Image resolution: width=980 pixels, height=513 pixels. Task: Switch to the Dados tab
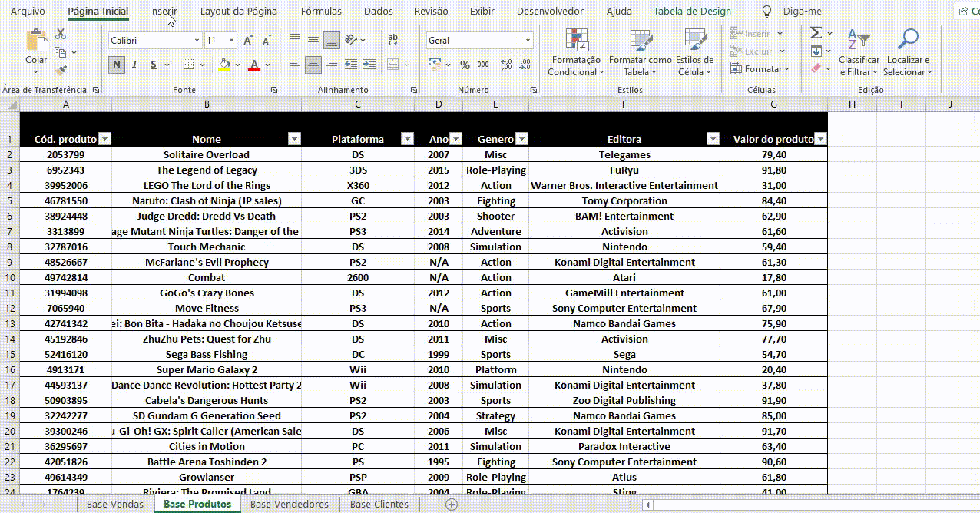pyautogui.click(x=378, y=12)
